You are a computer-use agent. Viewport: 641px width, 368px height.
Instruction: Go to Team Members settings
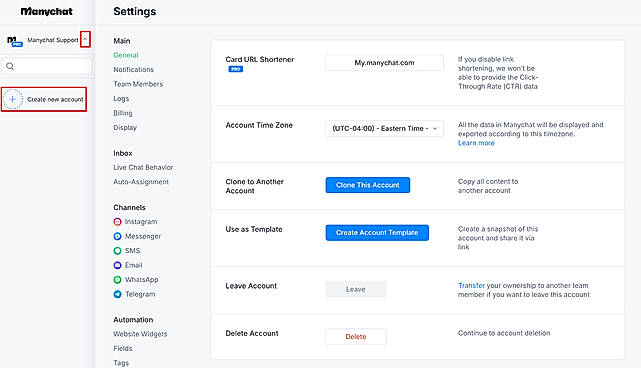(138, 84)
